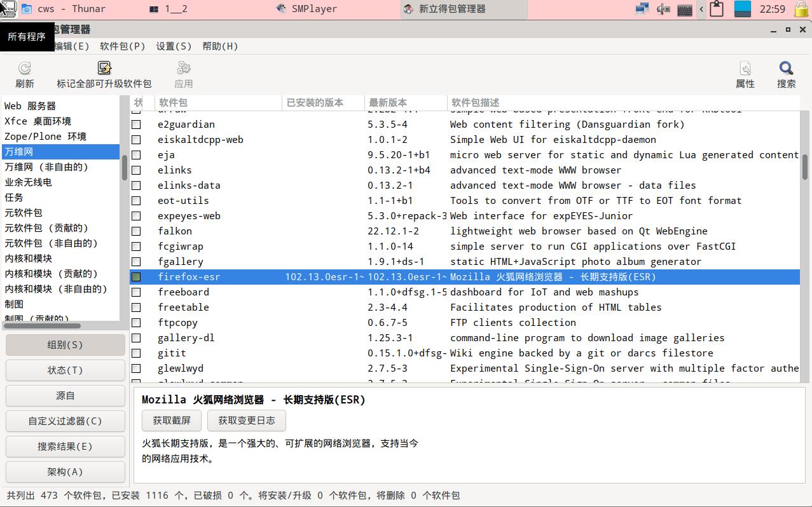Click the category list horizontal scrollbar thumb
The height and width of the screenshot is (507, 812).
(42, 326)
